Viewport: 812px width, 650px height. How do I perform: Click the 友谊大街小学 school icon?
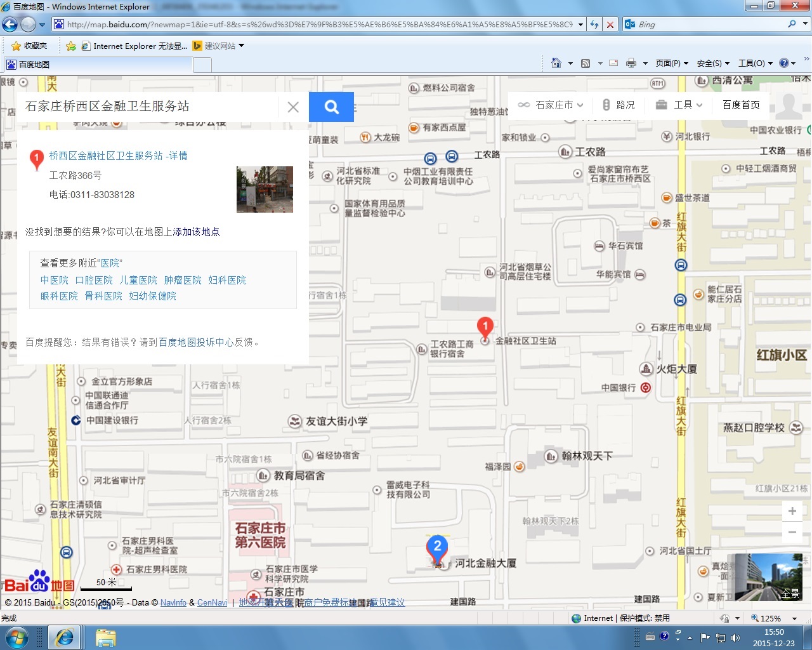[294, 421]
